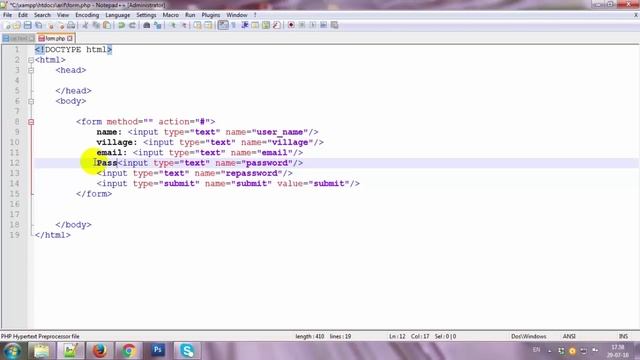Viewport: 640px width, 360px height.
Task: Click the Zoom Out toolbar icon
Action: click(184, 25)
